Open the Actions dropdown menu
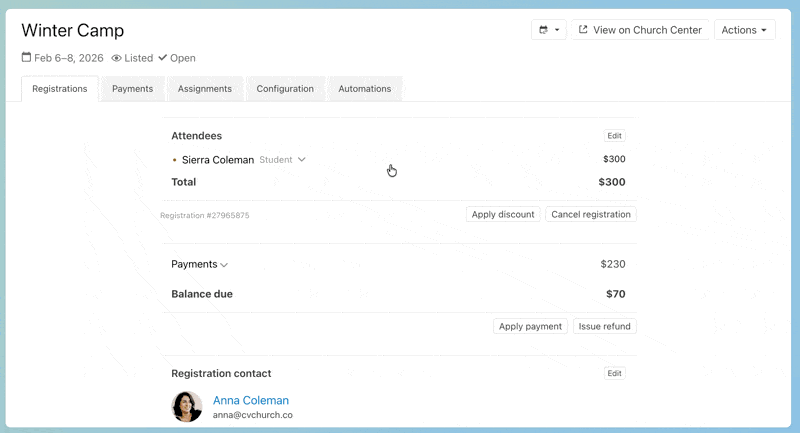The width and height of the screenshot is (800, 433). (x=744, y=30)
